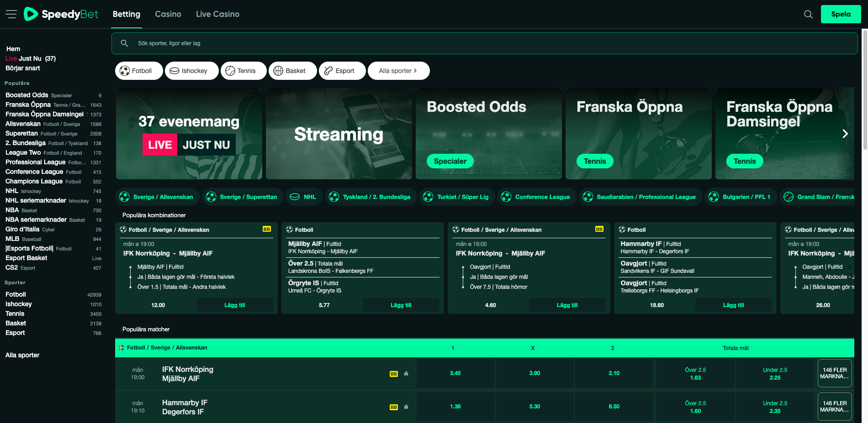This screenshot has width=868, height=423.
Task: Open the Boosted Odds banner
Action: point(489,134)
